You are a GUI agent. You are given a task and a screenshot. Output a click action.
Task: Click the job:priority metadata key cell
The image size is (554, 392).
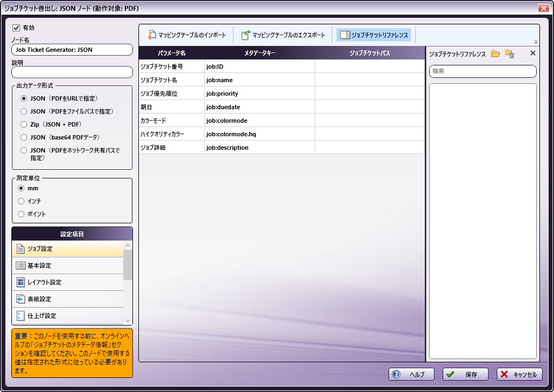point(259,94)
